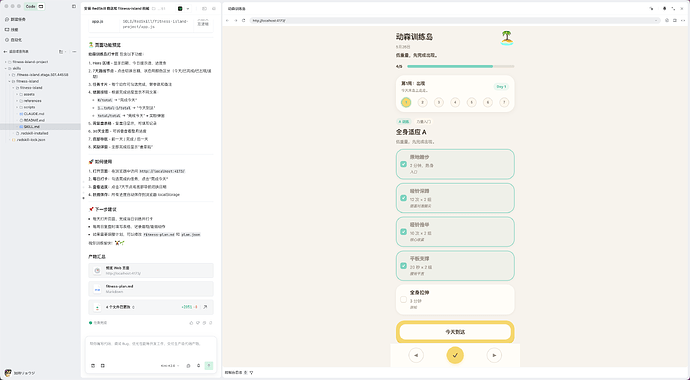
Task: Reload the localhost preview page
Action: 243,20
